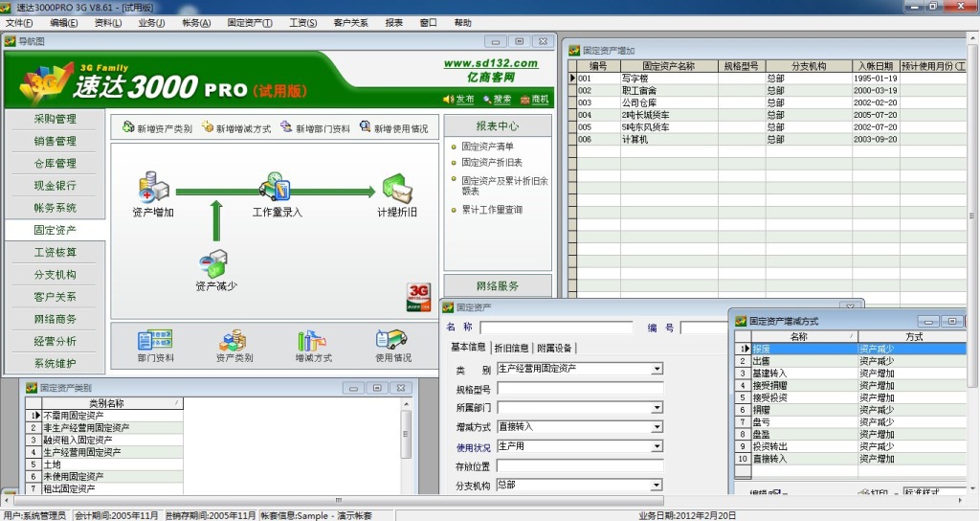Select 接受捐赠 in 固定资产增减方式 list
Image resolution: width=980 pixels, height=521 pixels.
pyautogui.click(x=850, y=385)
